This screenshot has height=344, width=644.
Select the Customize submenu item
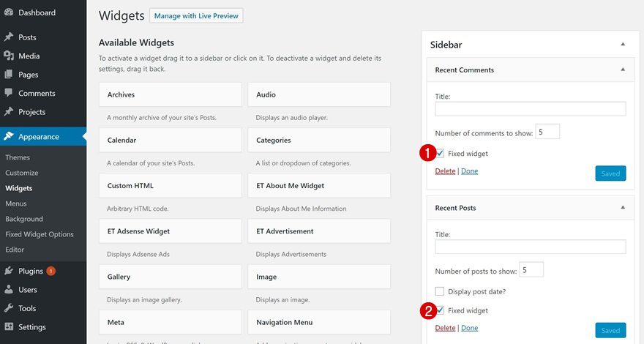pos(22,173)
